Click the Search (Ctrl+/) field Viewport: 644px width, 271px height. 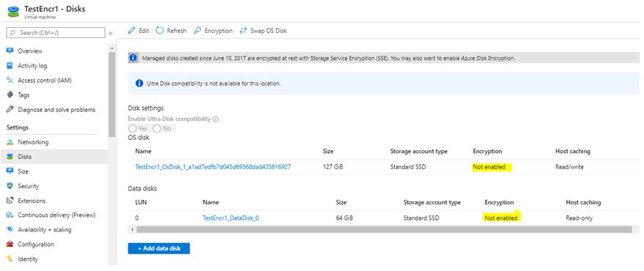(56, 33)
